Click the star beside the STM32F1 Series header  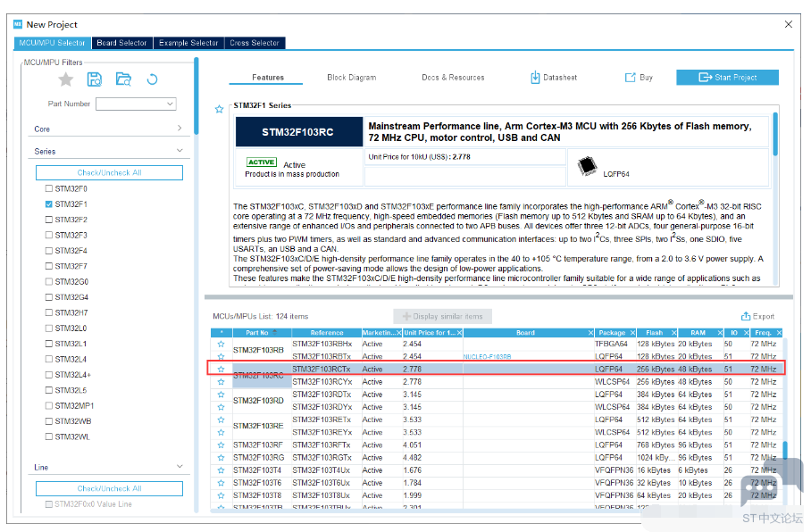[x=220, y=109]
